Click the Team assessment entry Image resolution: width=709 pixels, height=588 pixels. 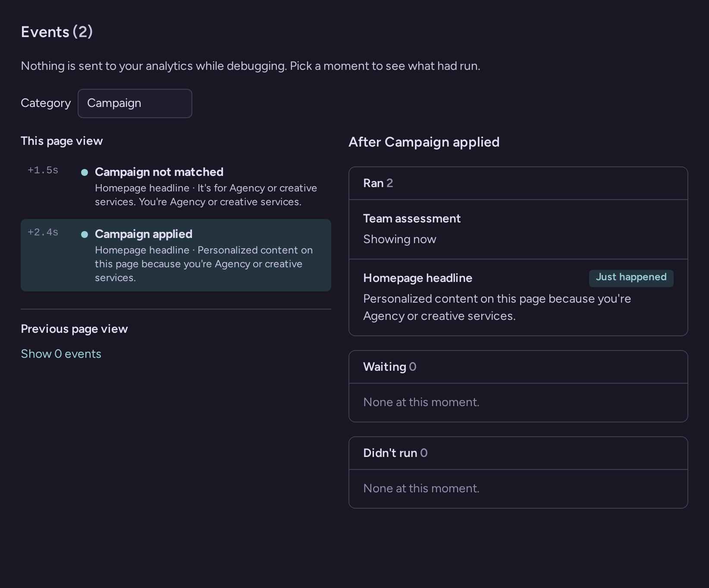tap(518, 229)
